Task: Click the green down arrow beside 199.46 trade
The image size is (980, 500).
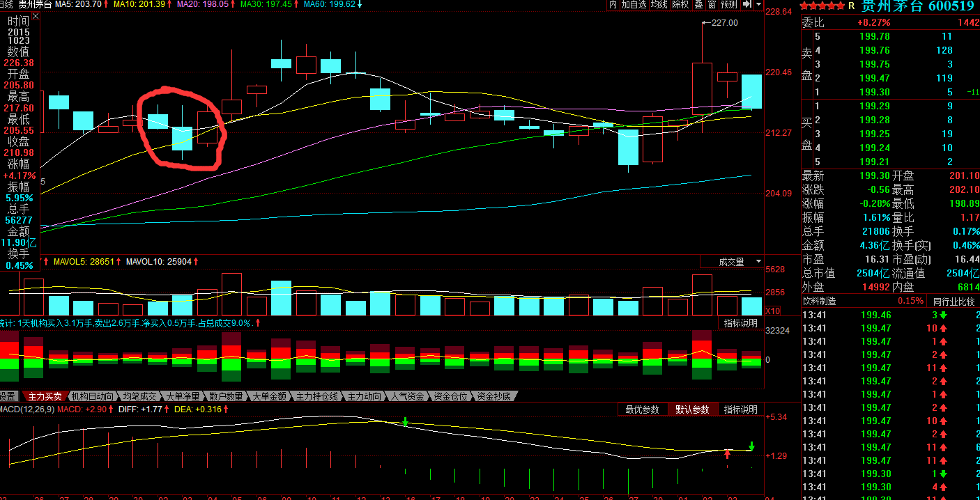Action: click(943, 315)
